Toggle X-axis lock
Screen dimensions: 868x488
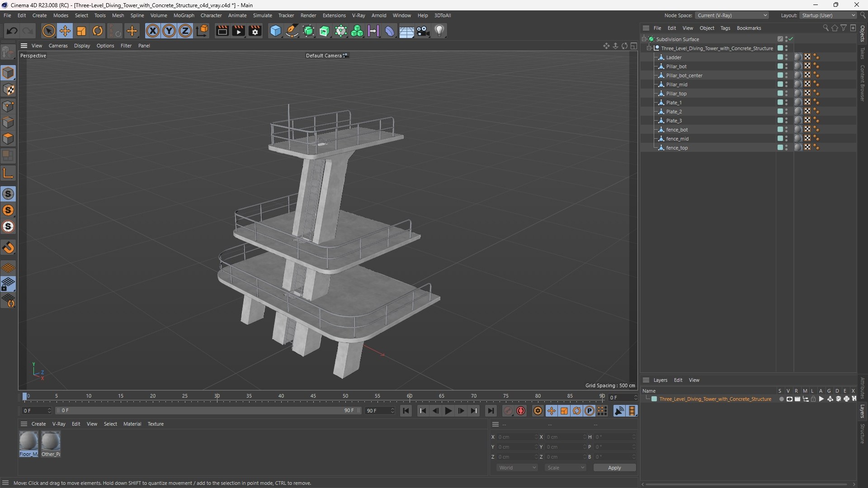click(153, 31)
